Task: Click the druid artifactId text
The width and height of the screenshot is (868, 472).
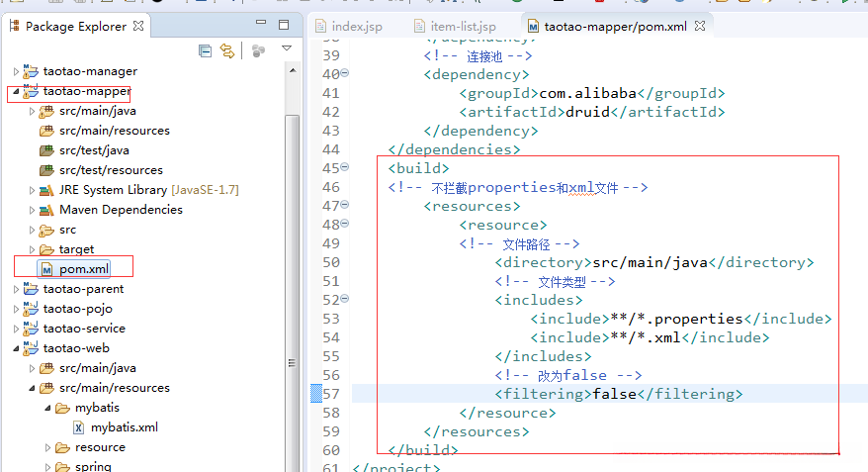Action: tap(587, 112)
